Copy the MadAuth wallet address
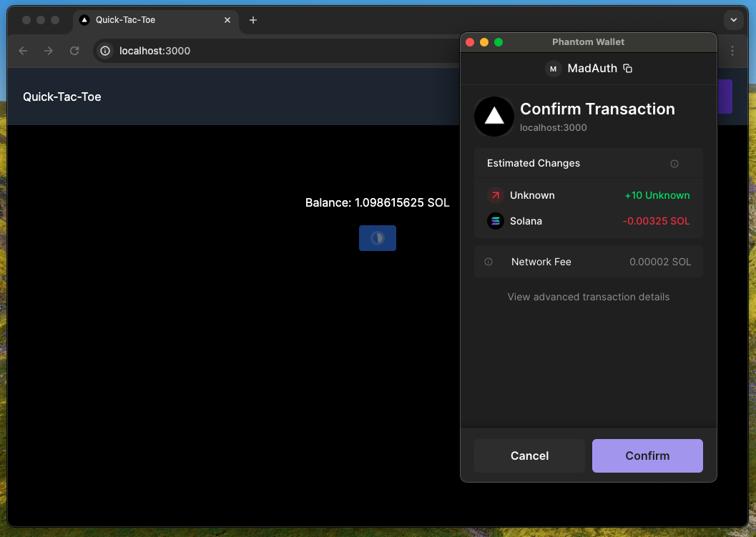756x537 pixels. (628, 69)
